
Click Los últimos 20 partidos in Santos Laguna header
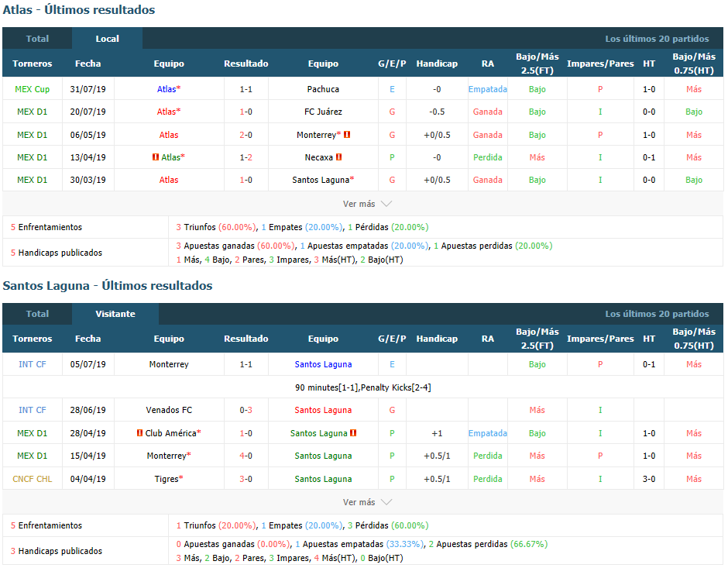pos(657,314)
